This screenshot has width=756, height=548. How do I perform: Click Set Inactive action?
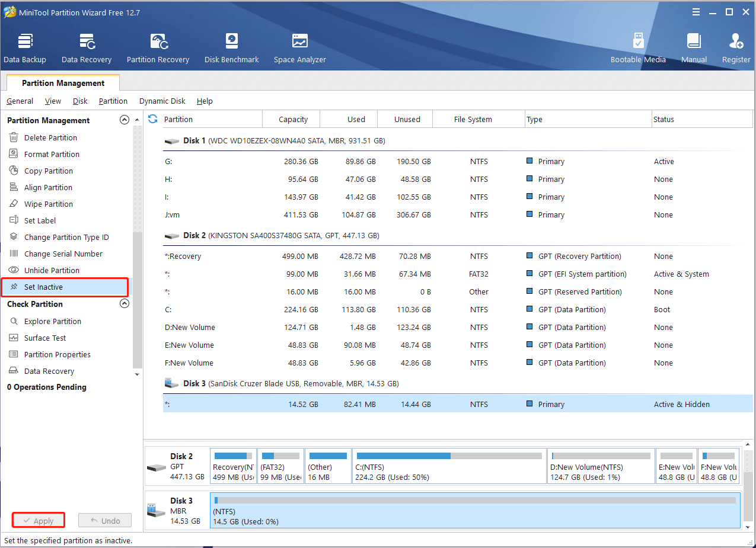pos(65,287)
